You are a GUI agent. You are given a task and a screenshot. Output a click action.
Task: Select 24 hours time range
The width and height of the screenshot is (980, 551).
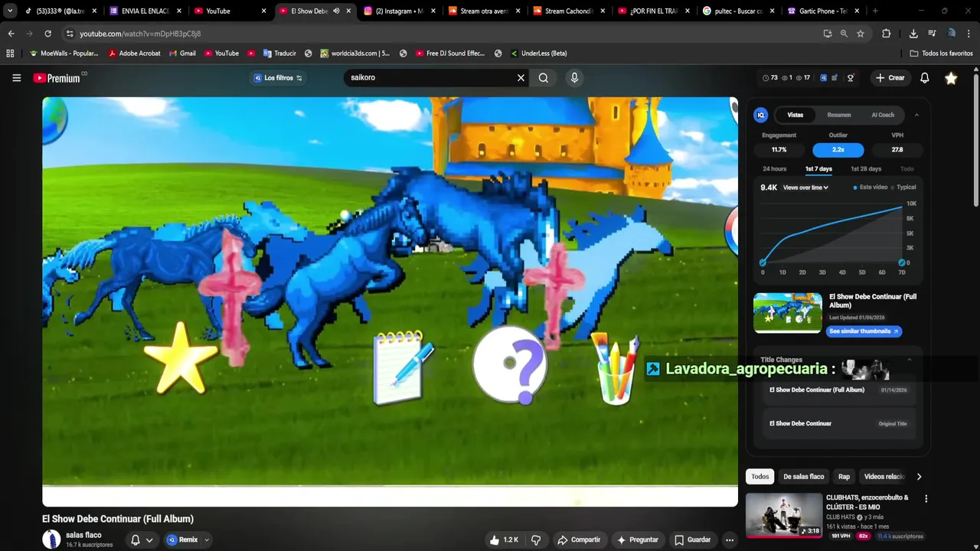tap(774, 168)
